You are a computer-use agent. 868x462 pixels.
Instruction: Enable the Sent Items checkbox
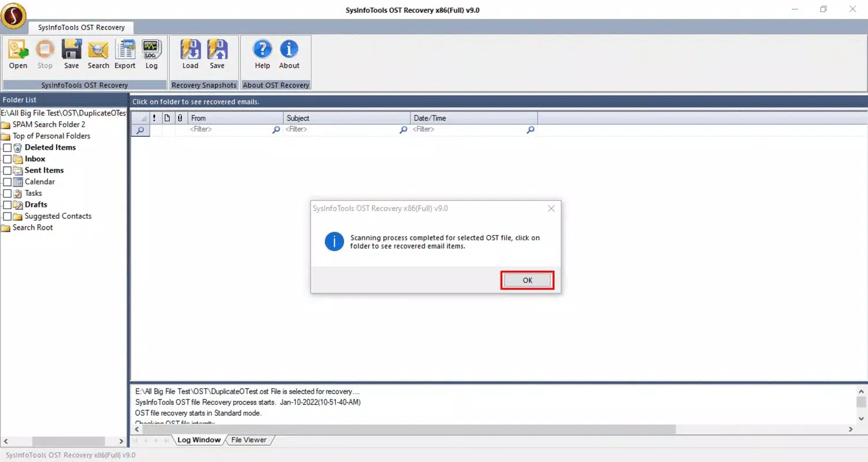(8, 171)
